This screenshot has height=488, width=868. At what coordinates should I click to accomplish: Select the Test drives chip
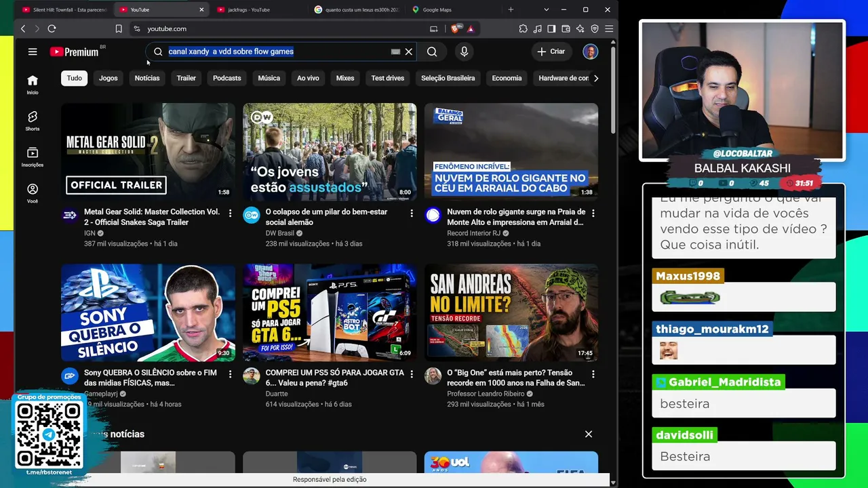388,78
